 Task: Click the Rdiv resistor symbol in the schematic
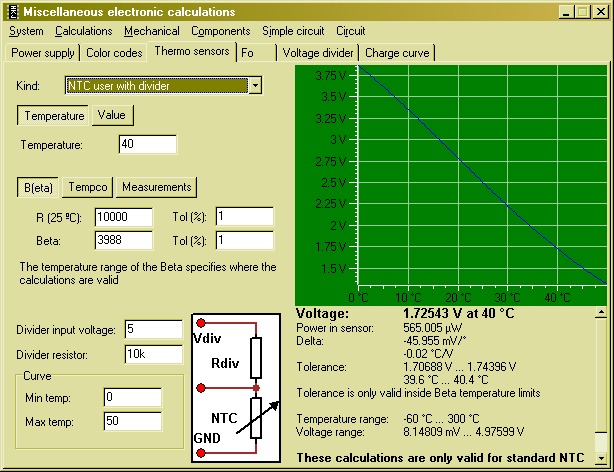tap(256, 357)
